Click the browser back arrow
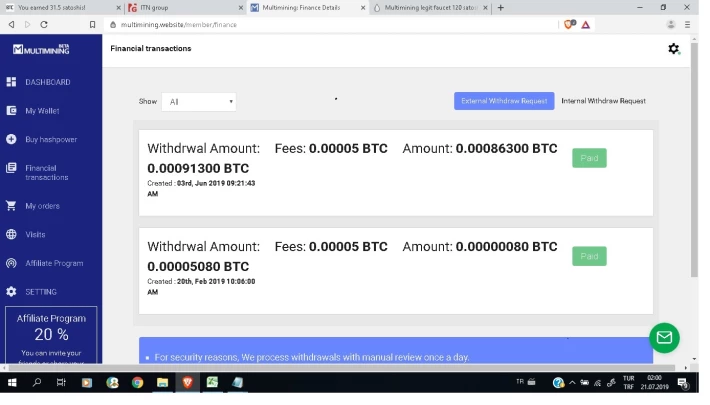 tap(11, 25)
